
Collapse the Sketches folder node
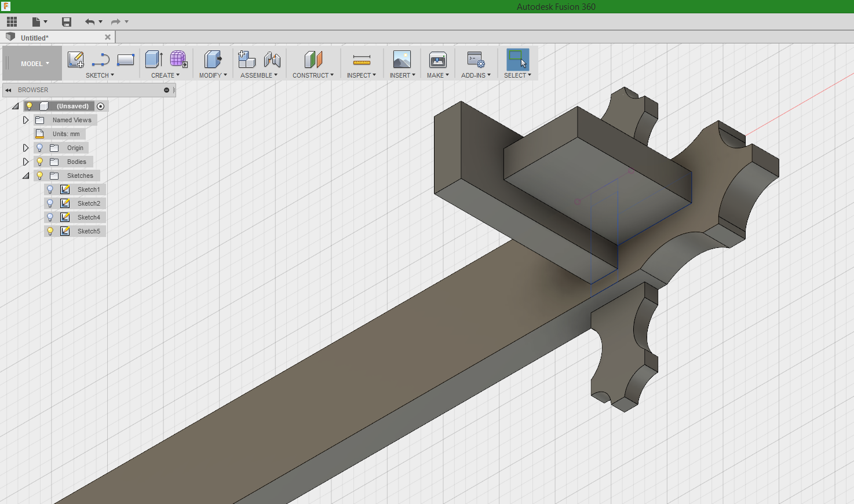pyautogui.click(x=26, y=176)
